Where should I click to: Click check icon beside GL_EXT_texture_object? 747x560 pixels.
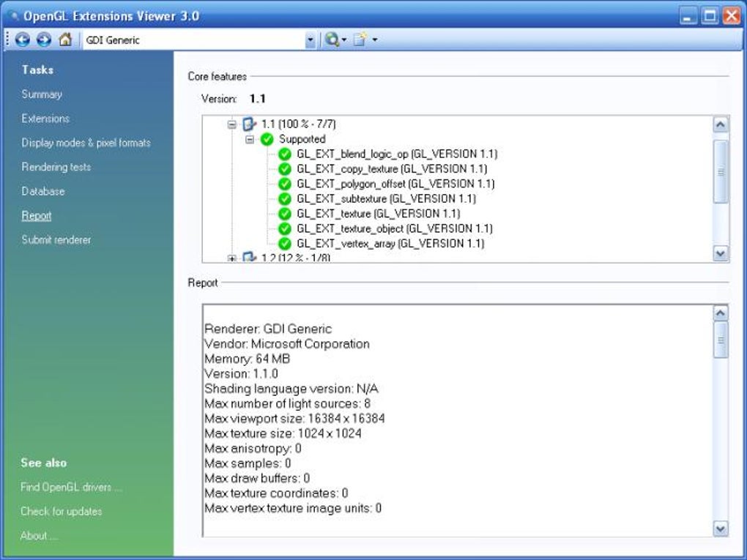285,228
